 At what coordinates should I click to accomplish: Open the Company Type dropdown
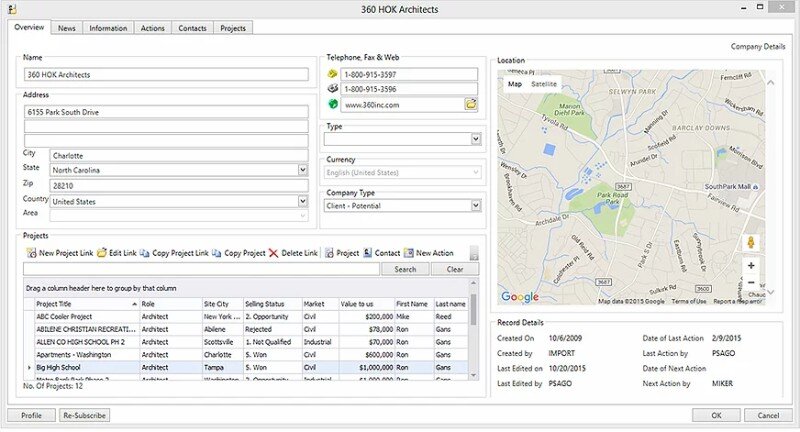coord(476,206)
